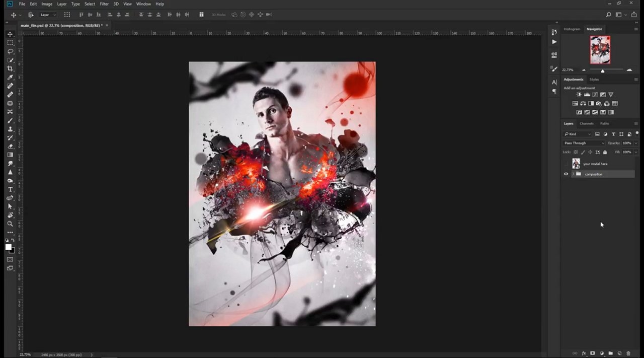The image size is (644, 358).
Task: Click the Navigator zoom slider handle
Action: point(603,70)
